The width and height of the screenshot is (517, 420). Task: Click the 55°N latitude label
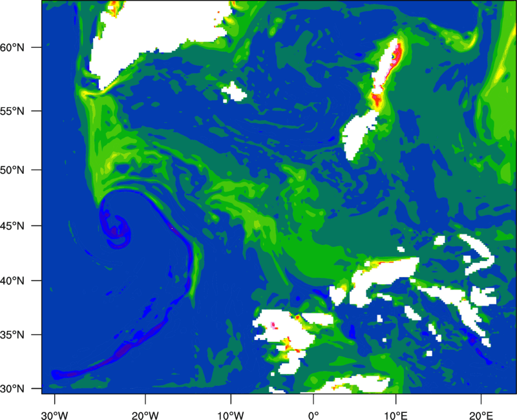[x=12, y=110]
